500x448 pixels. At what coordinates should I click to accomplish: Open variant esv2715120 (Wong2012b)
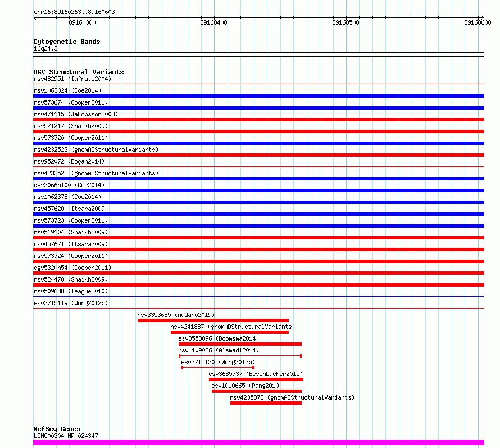[218, 363]
